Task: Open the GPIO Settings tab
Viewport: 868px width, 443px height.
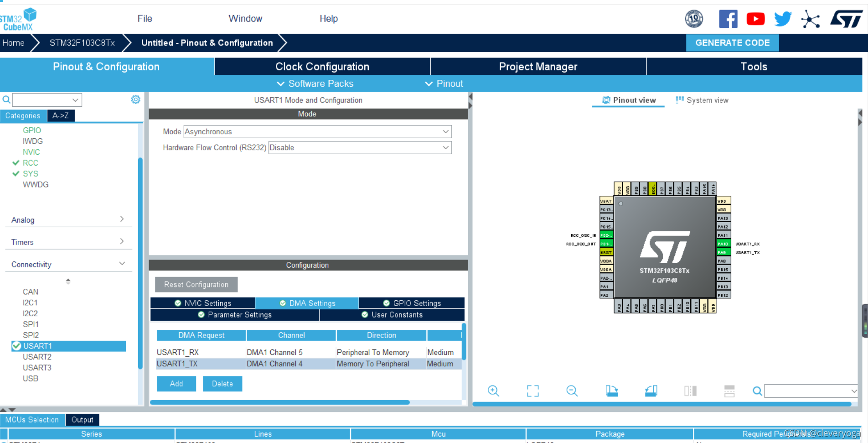Action: (x=412, y=303)
